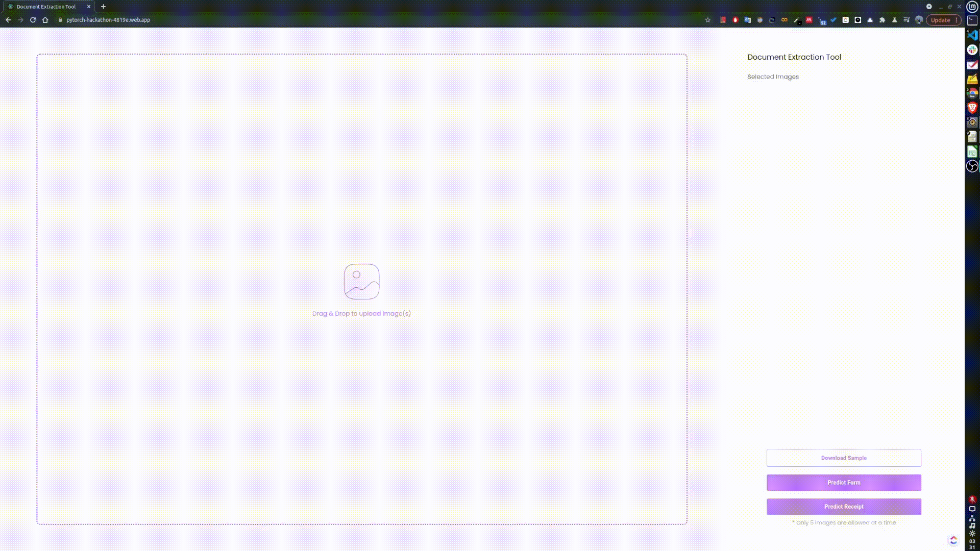
Task: Launch Brave browser from the panel
Action: (972, 108)
